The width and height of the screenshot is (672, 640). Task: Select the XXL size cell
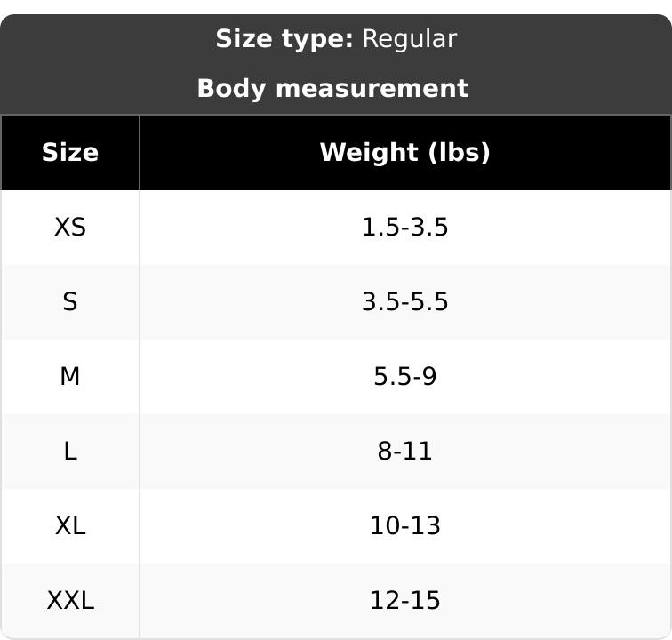(x=70, y=601)
